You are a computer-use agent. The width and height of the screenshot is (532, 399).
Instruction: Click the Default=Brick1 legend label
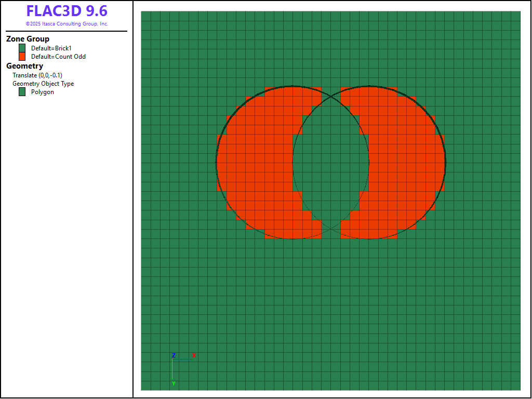coord(51,48)
